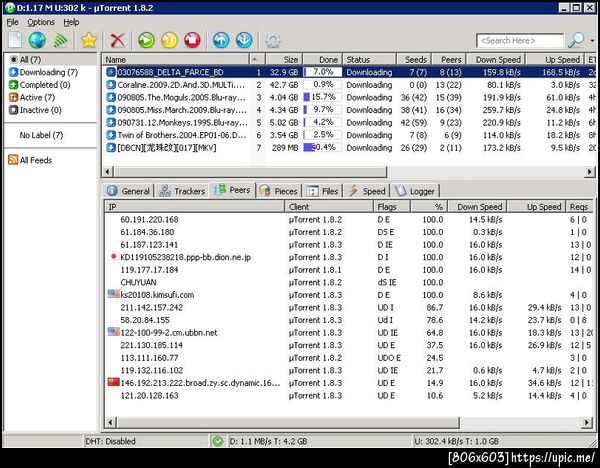Click the 9.7% progress bar
The image size is (600, 468).
click(322, 110)
